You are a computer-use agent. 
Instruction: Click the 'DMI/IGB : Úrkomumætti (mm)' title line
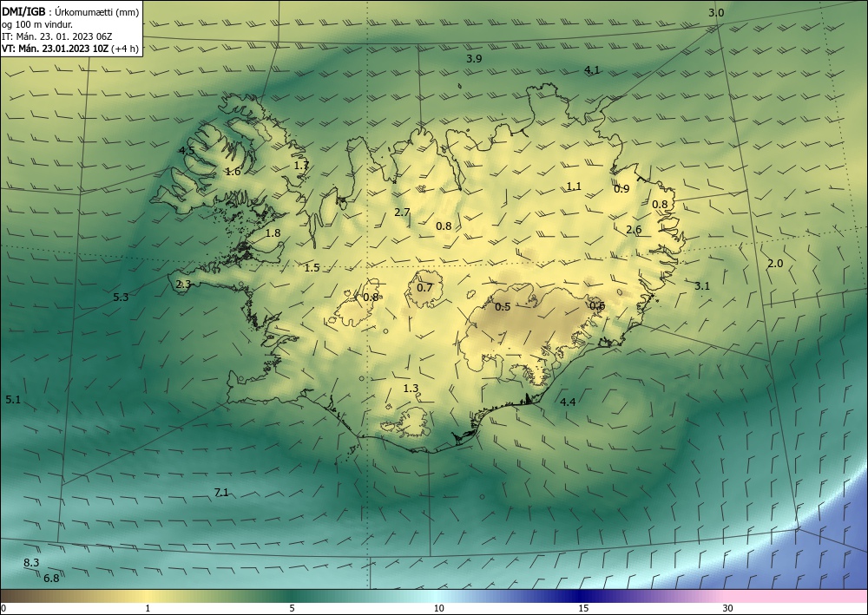70,12
